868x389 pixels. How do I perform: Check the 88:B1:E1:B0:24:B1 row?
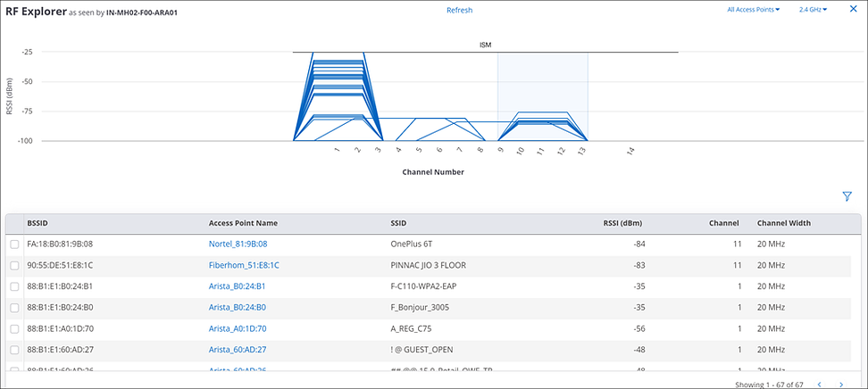[15, 286]
